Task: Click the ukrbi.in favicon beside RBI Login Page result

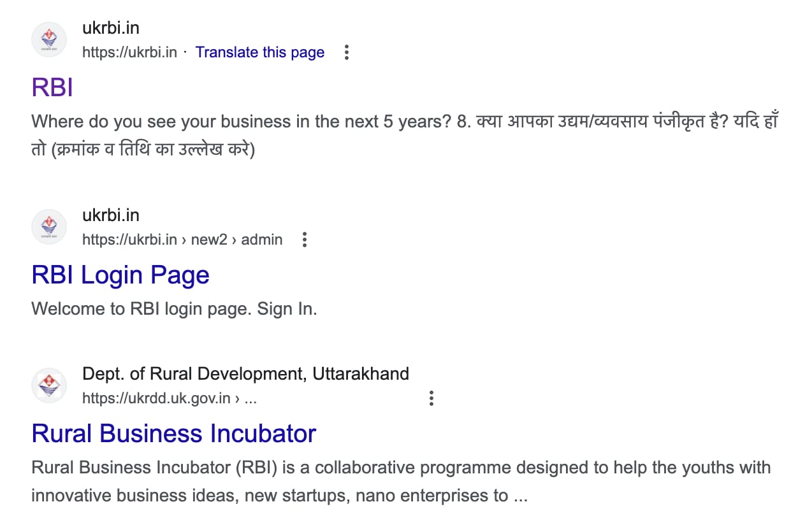Action: (49, 227)
